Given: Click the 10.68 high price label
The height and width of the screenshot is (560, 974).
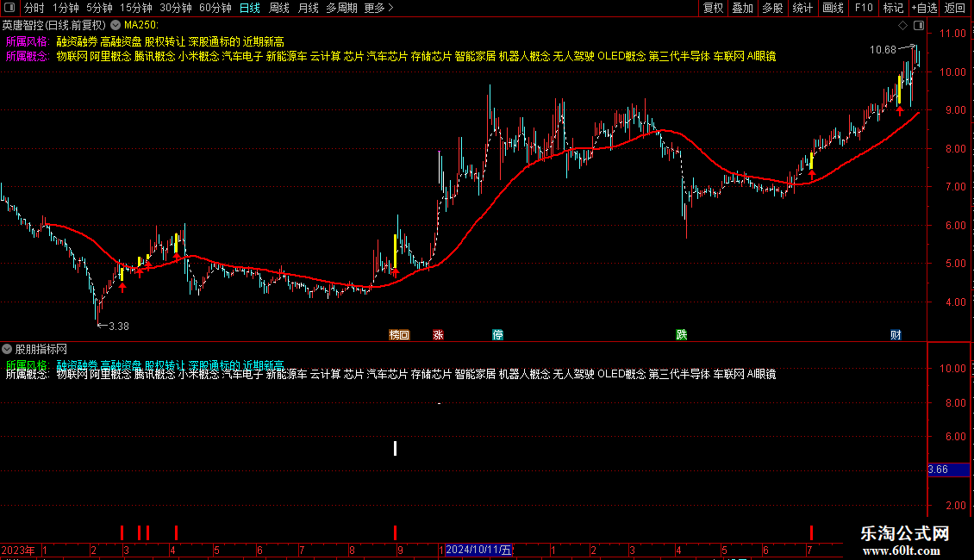Looking at the screenshot, I should [883, 50].
